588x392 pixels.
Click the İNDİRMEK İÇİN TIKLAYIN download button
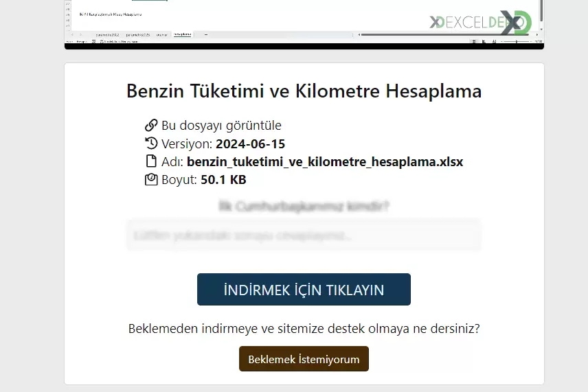(304, 289)
